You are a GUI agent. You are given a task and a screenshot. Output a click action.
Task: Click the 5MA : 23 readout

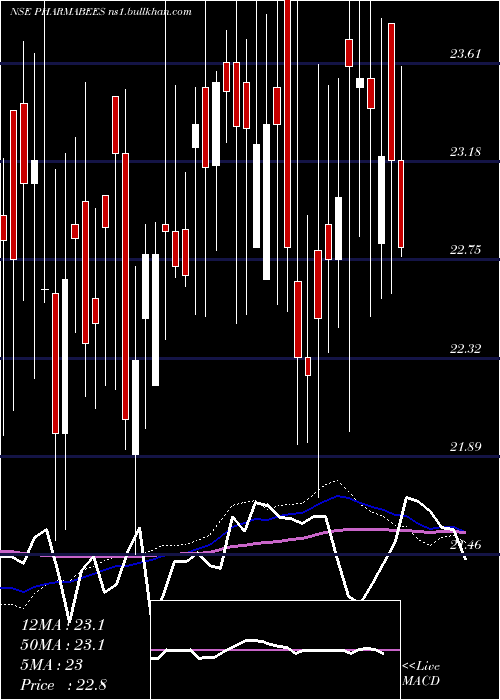[52, 665]
